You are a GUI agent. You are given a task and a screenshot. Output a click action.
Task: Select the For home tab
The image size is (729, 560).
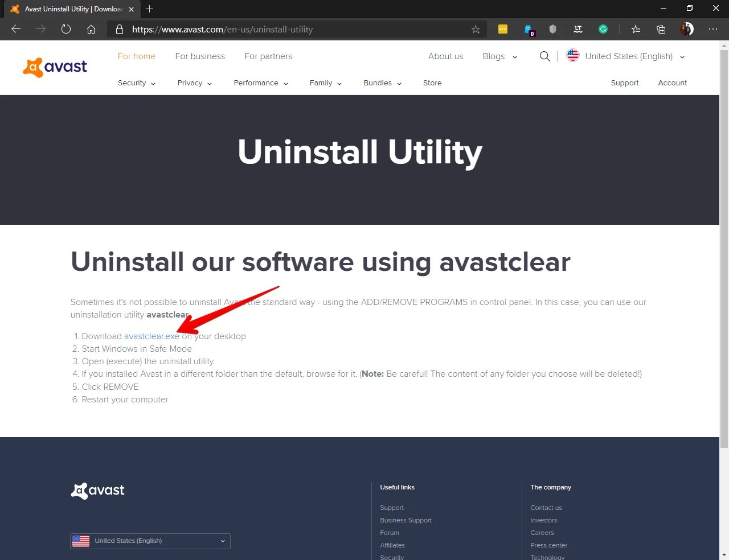137,56
